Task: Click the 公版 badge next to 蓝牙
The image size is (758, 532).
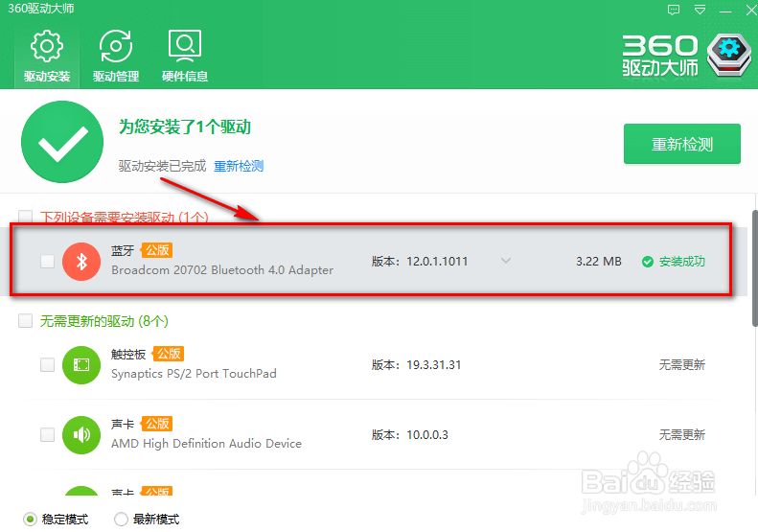Action: 156,250
